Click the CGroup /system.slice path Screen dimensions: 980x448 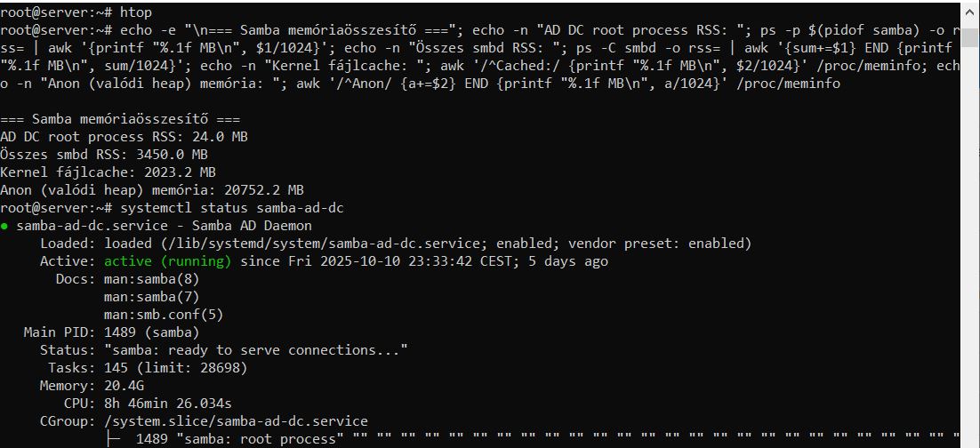[x=236, y=421]
